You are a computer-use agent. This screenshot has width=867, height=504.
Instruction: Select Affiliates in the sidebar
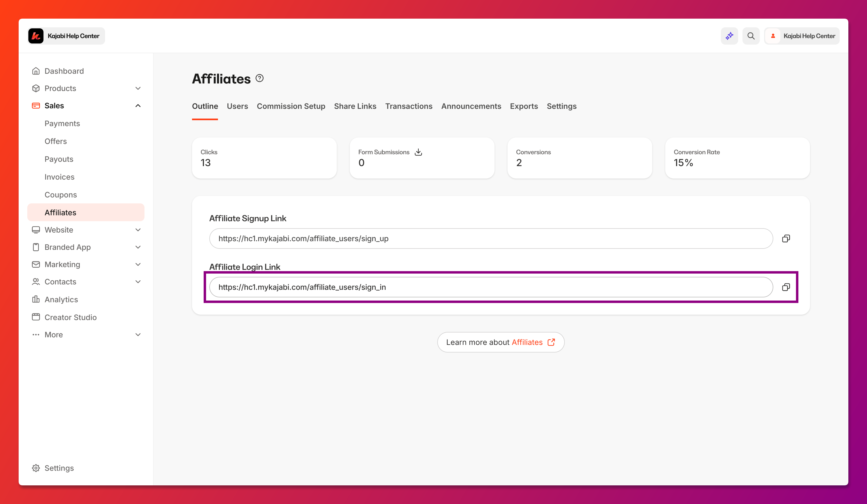tap(86, 212)
